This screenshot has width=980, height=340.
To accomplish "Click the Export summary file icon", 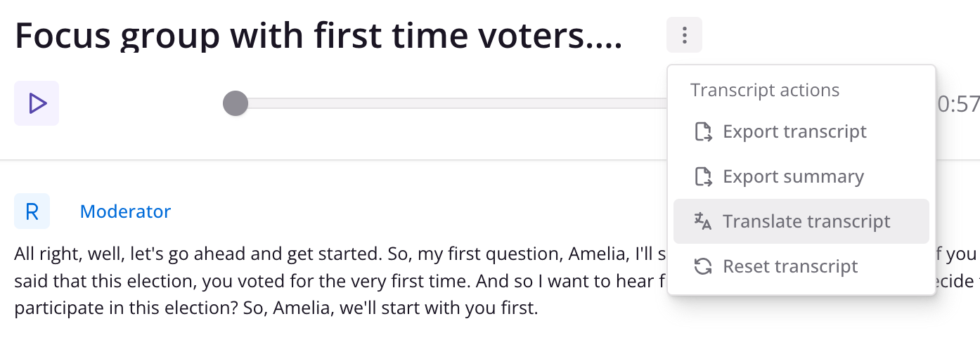I will click(x=703, y=177).
